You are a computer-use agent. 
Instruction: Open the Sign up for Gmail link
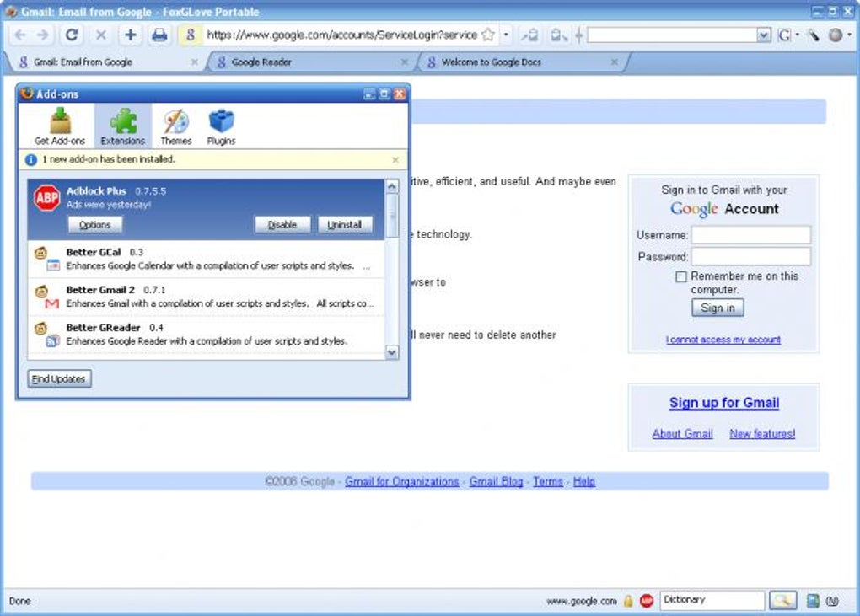click(x=724, y=403)
